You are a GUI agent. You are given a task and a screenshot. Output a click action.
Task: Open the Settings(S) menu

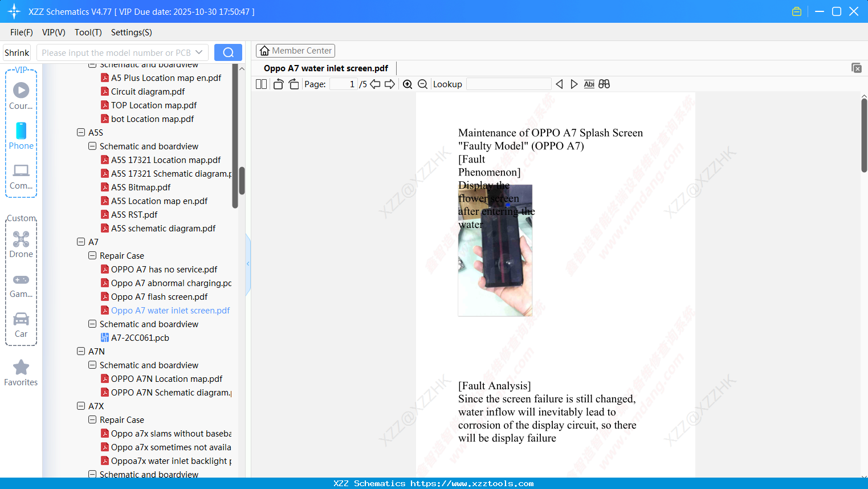132,32
